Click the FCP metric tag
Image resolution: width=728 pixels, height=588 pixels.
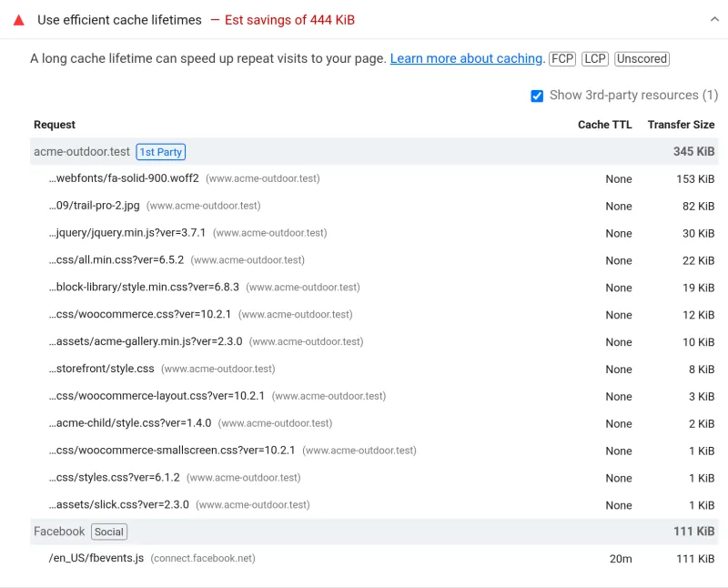click(x=562, y=59)
